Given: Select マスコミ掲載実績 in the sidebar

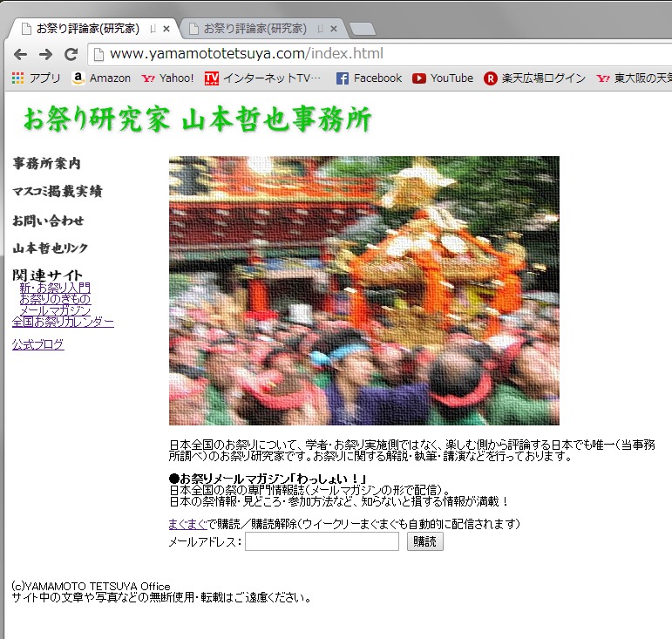Looking at the screenshot, I should (58, 192).
